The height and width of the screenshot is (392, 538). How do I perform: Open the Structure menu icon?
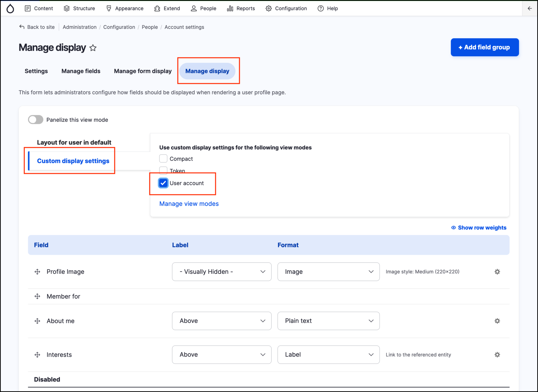(x=67, y=8)
